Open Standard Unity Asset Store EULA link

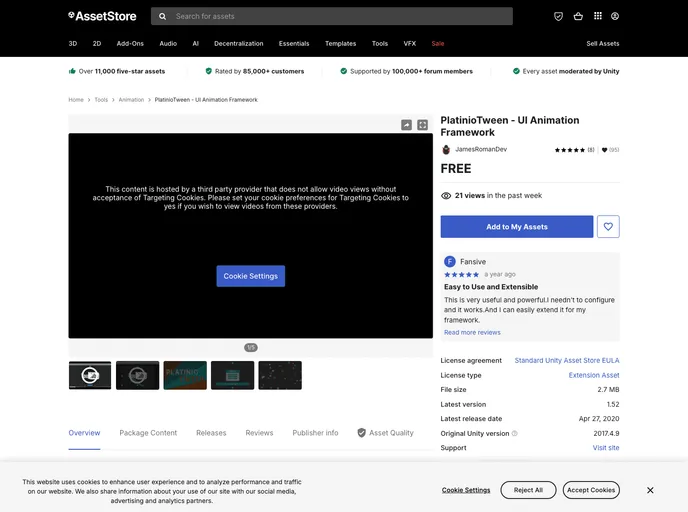tap(567, 360)
